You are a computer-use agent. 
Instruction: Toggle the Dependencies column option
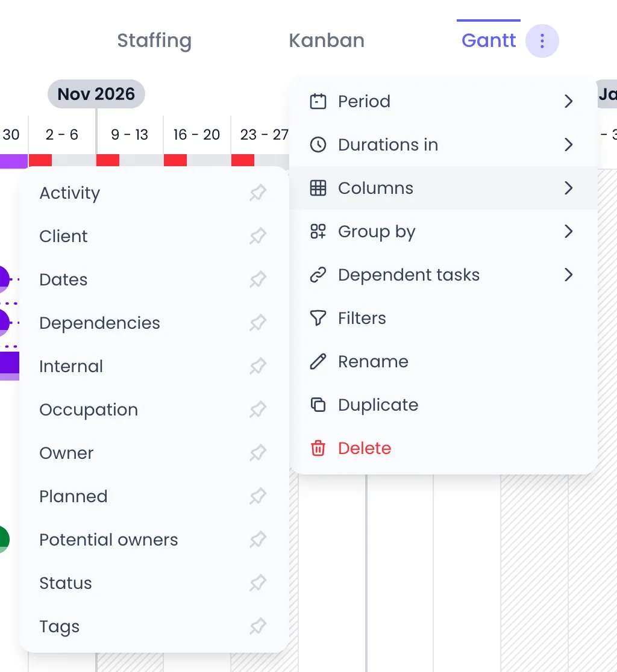[x=154, y=323]
